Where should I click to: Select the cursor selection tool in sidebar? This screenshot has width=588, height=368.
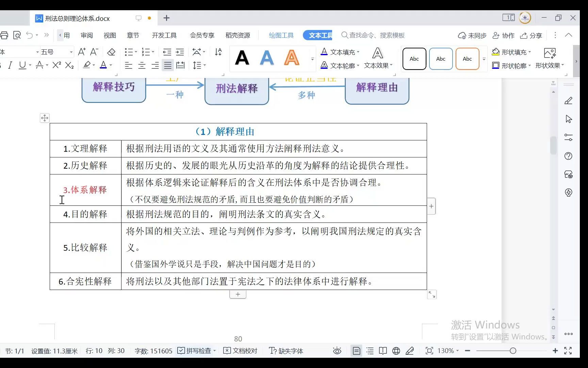point(568,119)
